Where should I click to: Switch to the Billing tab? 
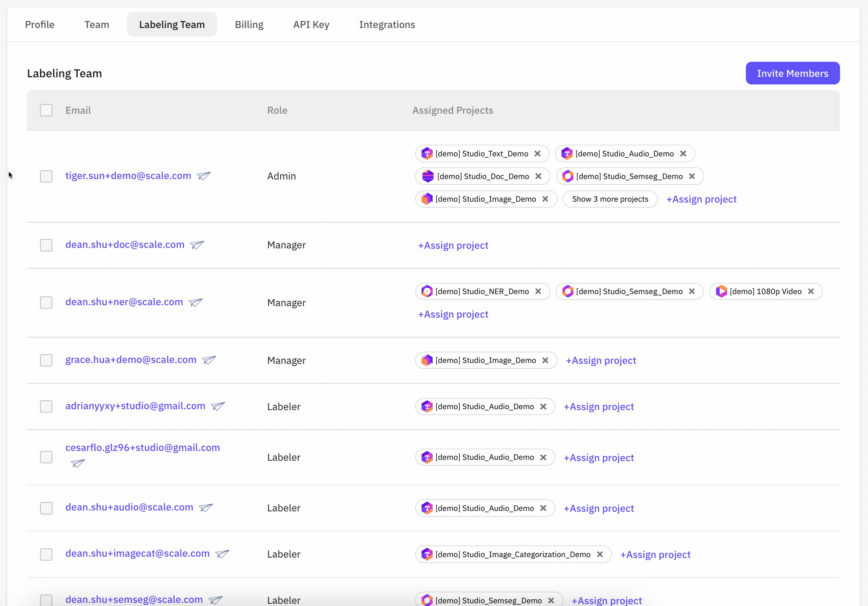pyautogui.click(x=249, y=24)
